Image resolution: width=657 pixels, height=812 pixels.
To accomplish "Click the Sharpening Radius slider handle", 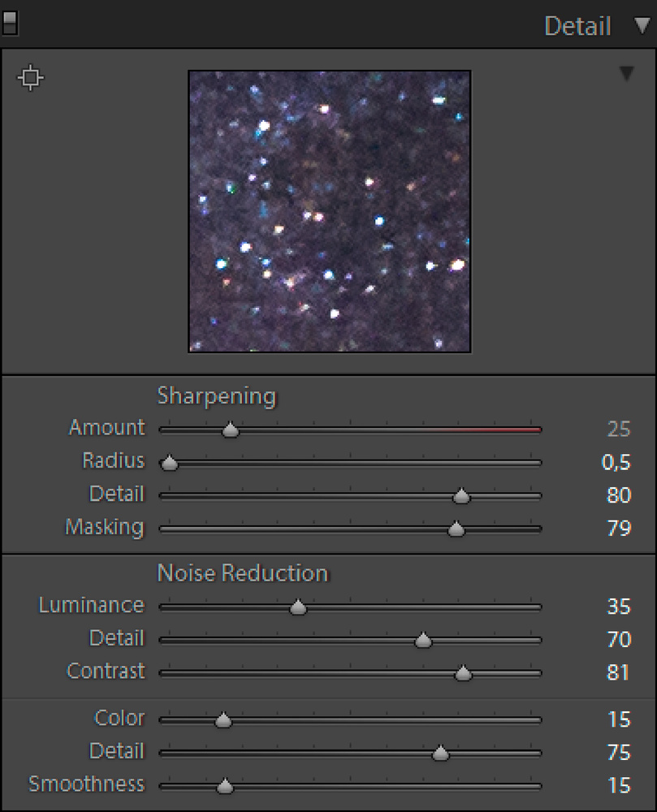I will (x=169, y=463).
